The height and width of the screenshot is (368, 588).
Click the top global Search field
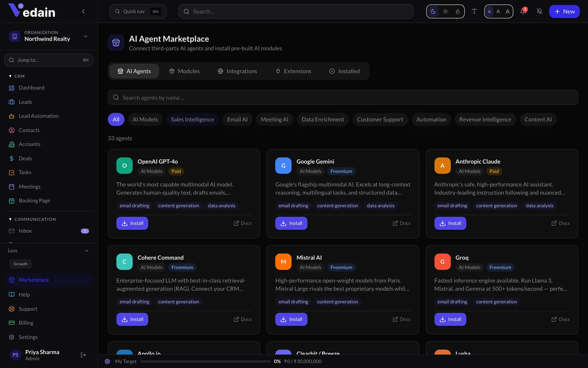point(296,11)
